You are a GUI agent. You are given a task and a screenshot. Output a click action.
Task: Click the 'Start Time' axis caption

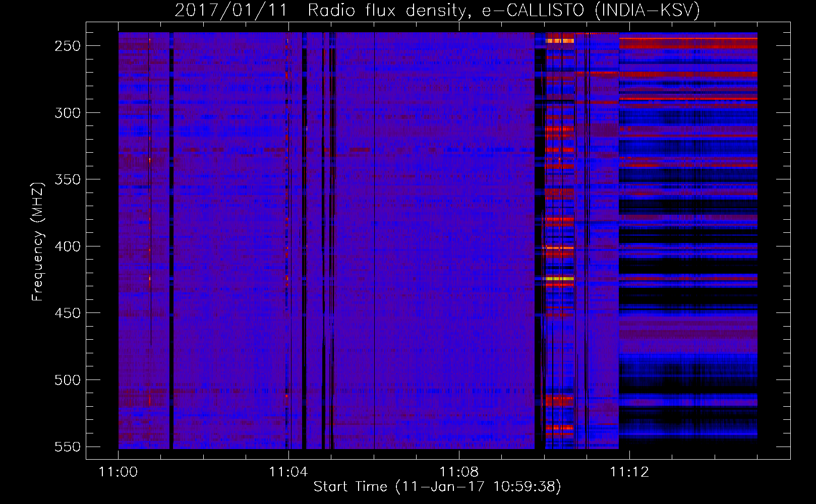click(437, 487)
